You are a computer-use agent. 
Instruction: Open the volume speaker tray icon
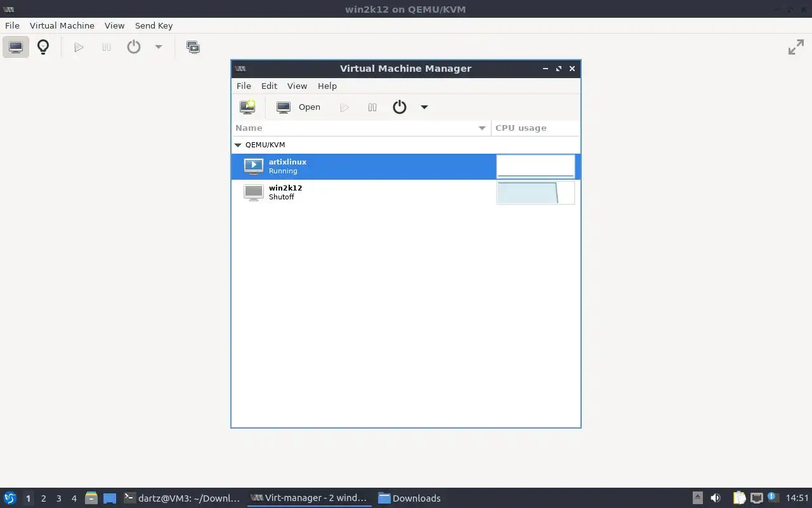(x=716, y=498)
